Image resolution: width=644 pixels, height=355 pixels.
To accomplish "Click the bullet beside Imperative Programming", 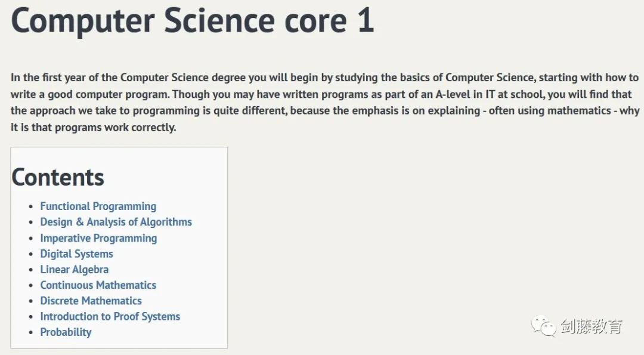I will (31, 239).
